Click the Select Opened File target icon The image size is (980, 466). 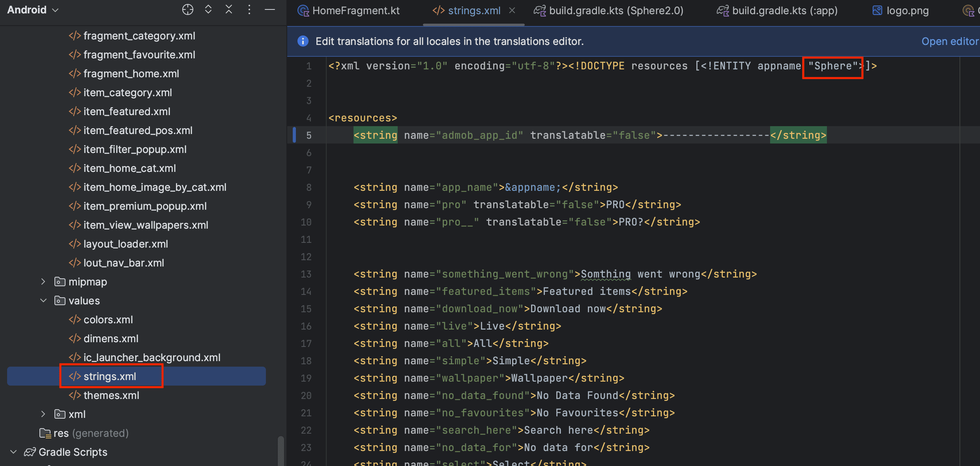coord(188,9)
